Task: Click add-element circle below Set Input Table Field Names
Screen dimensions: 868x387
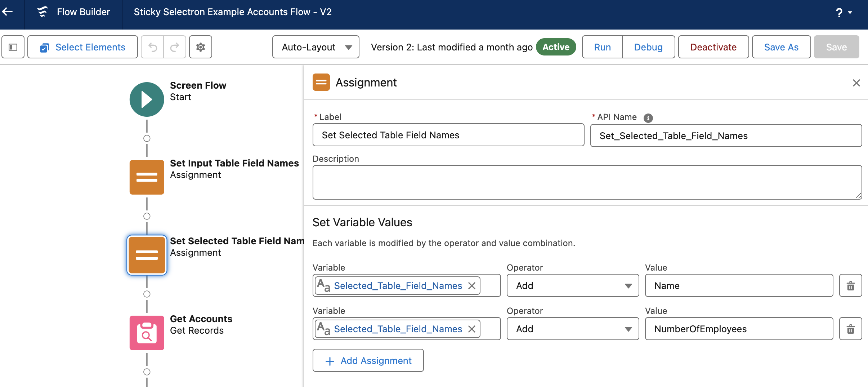Action: click(x=147, y=216)
